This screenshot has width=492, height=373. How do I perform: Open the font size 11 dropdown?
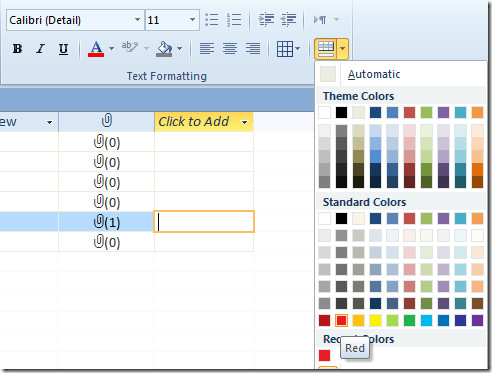tap(192, 20)
